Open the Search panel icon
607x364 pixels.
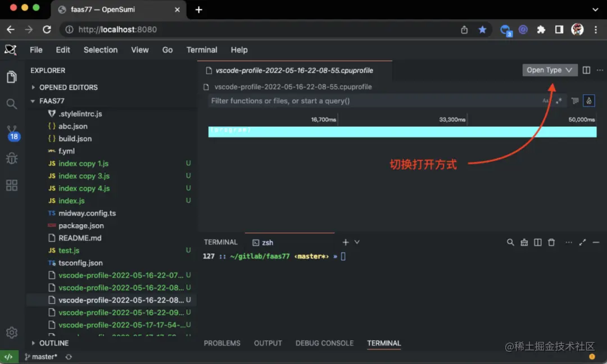(12, 104)
